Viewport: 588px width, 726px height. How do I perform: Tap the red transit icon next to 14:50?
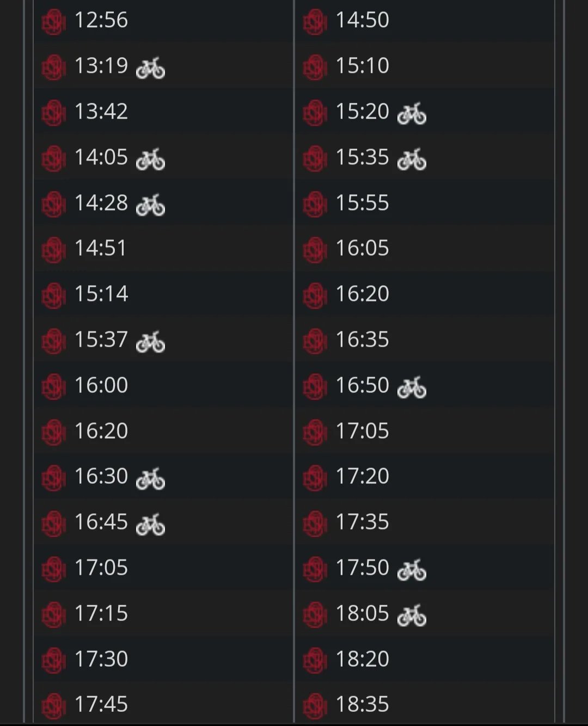pos(315,22)
